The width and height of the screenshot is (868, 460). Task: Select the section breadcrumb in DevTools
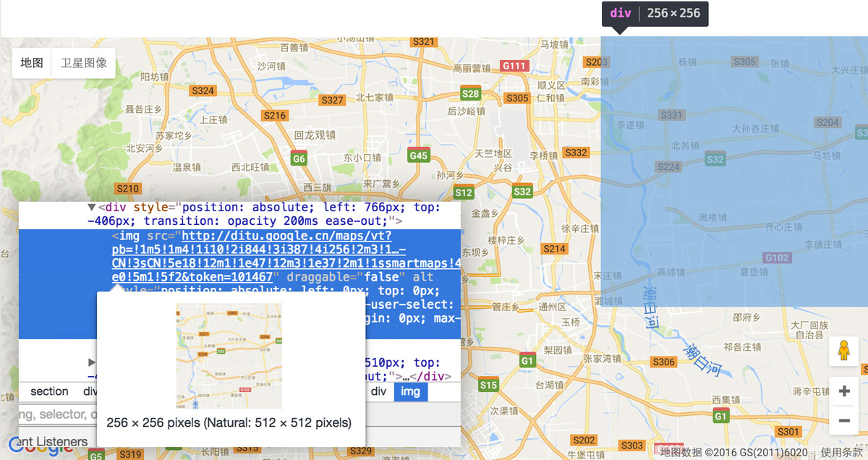click(49, 391)
